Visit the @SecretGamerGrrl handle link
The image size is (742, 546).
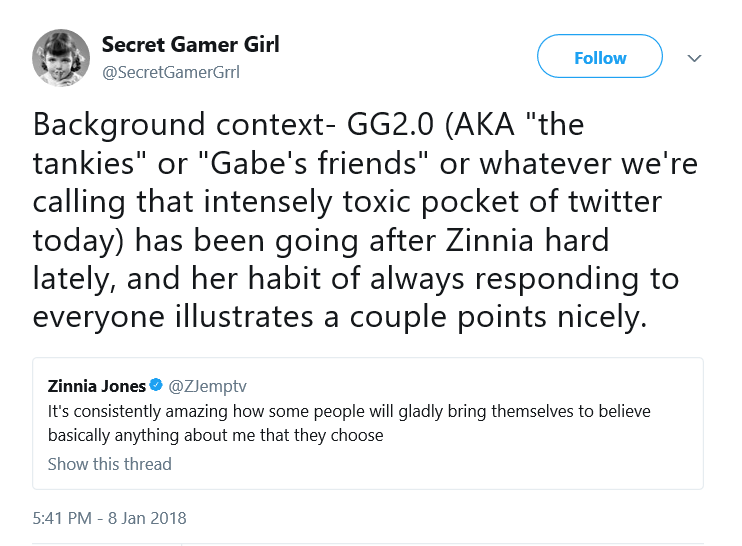[171, 72]
